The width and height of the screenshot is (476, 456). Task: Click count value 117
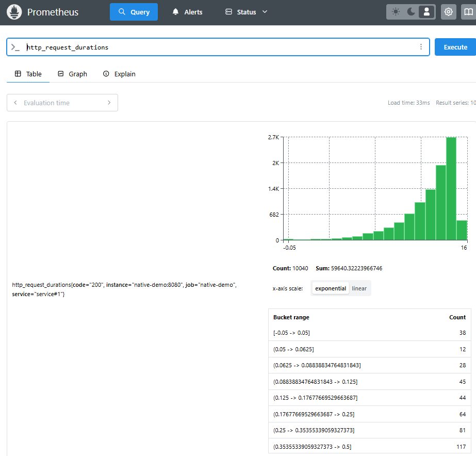tap(461, 447)
